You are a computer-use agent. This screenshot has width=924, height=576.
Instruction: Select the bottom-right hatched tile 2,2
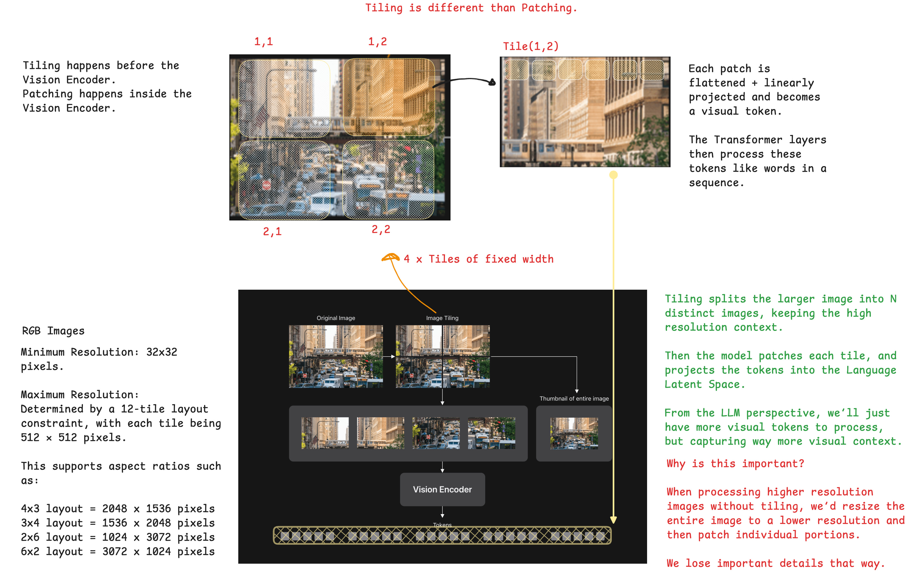(x=388, y=180)
